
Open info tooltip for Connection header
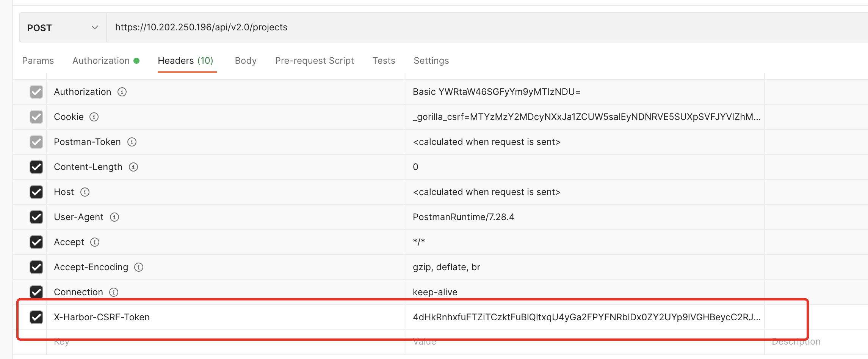coord(113,292)
